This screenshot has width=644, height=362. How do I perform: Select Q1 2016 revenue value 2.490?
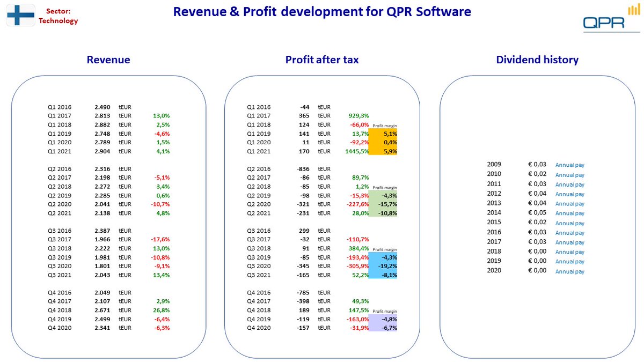pos(102,107)
